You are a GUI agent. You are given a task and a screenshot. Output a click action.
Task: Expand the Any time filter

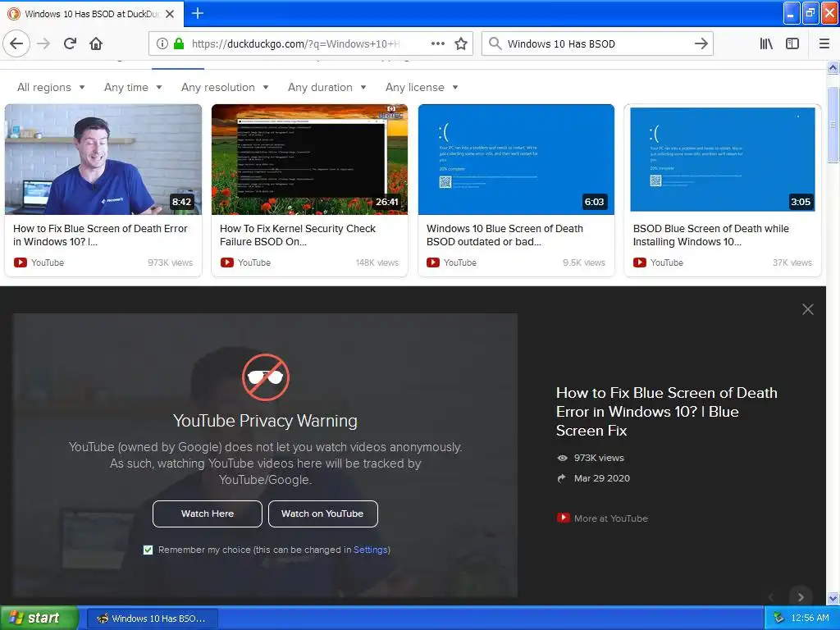(133, 87)
